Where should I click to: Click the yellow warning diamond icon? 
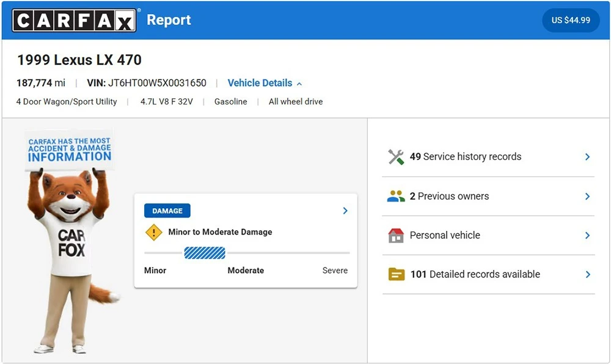coord(153,233)
